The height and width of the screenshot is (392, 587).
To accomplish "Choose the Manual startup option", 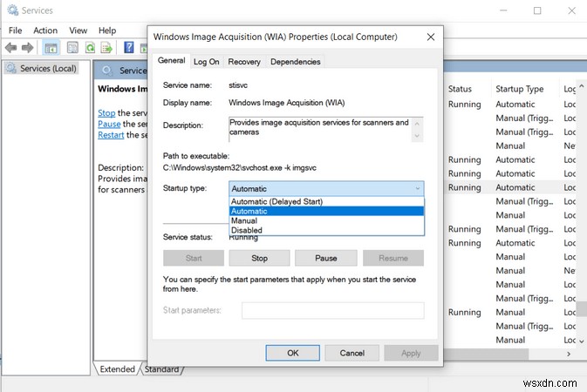I will 326,220.
